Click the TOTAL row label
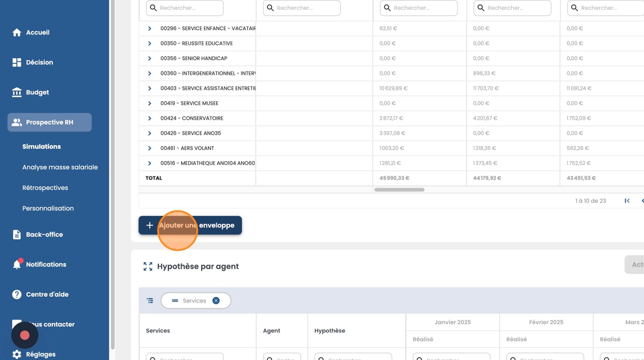The width and height of the screenshot is (644, 360). (x=154, y=178)
